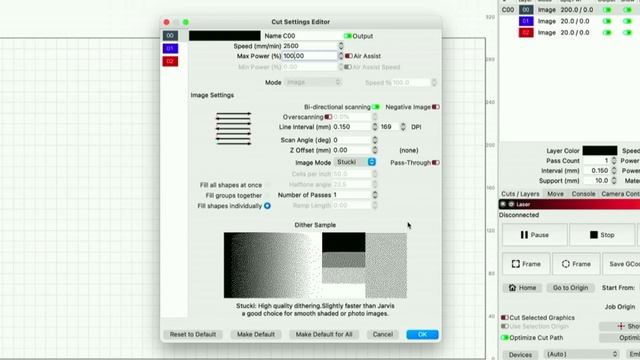The height and width of the screenshot is (360, 640).
Task: Click the Devices button
Action: [x=520, y=355]
